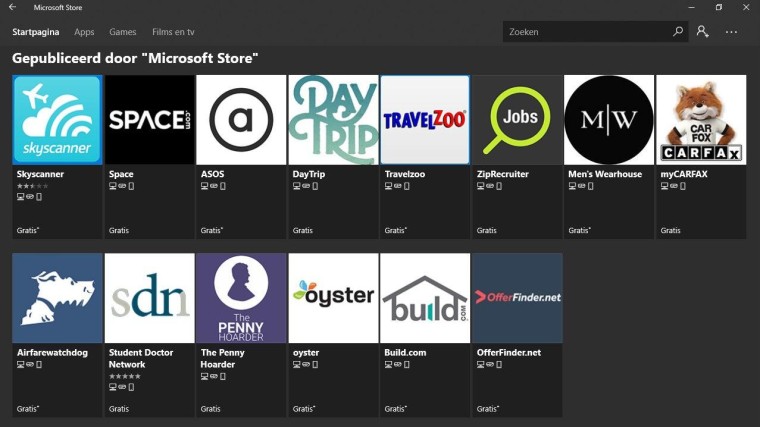This screenshot has height=427, width=760.
Task: Open the Skyscanner app tile icon
Action: (x=57, y=120)
